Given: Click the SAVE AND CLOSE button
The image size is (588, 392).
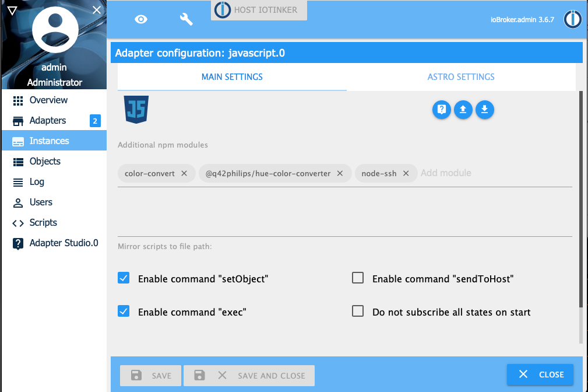Looking at the screenshot, I should tap(249, 376).
